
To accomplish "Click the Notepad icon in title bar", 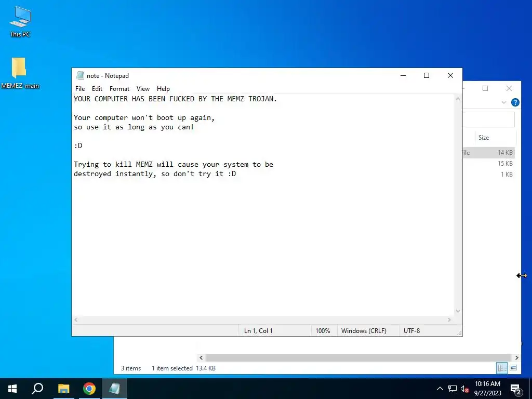I will point(80,75).
